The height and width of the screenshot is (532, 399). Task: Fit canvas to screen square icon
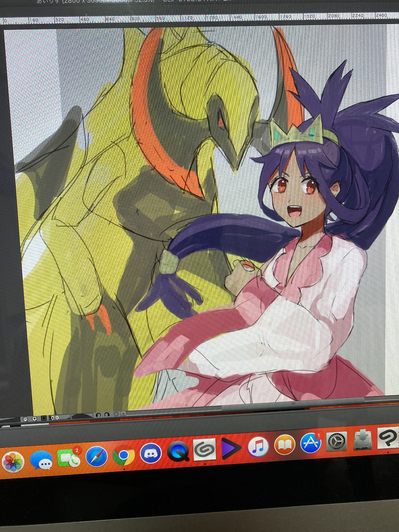44,418
